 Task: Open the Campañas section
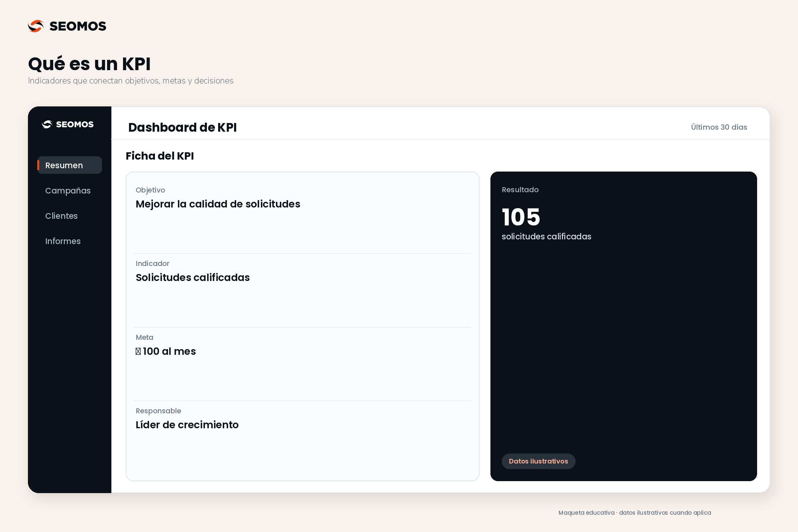click(x=68, y=191)
